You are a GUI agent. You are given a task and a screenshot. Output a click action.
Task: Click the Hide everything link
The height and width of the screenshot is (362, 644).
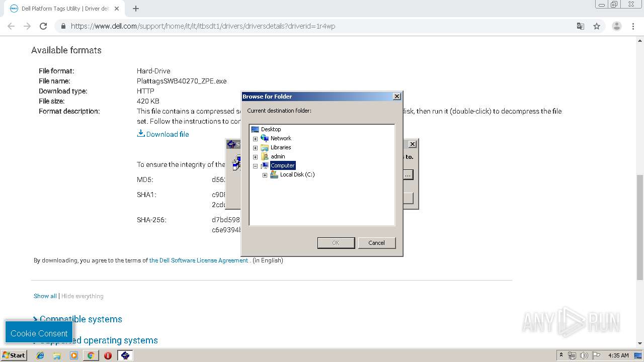click(82, 296)
